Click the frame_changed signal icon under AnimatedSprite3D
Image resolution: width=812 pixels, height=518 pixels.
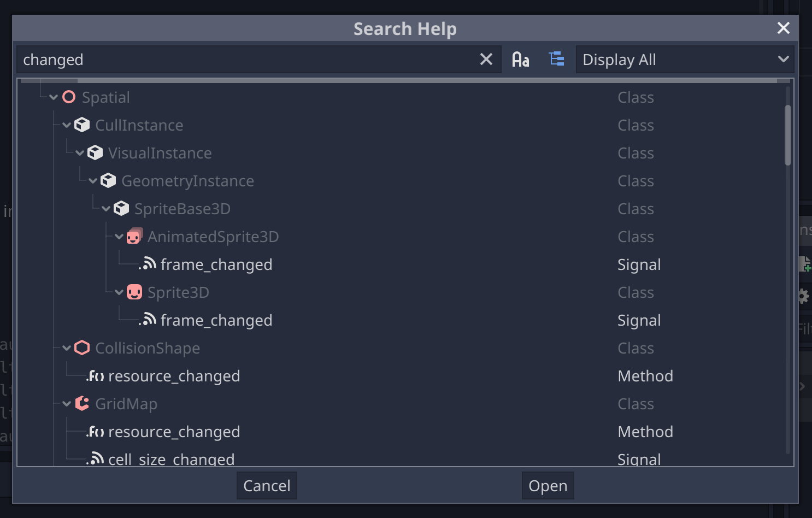[x=148, y=264]
